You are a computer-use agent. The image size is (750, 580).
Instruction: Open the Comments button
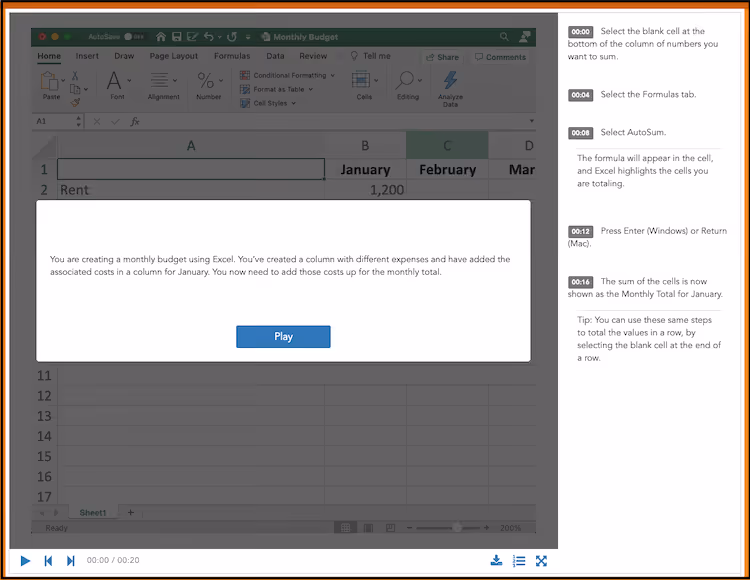click(500, 57)
